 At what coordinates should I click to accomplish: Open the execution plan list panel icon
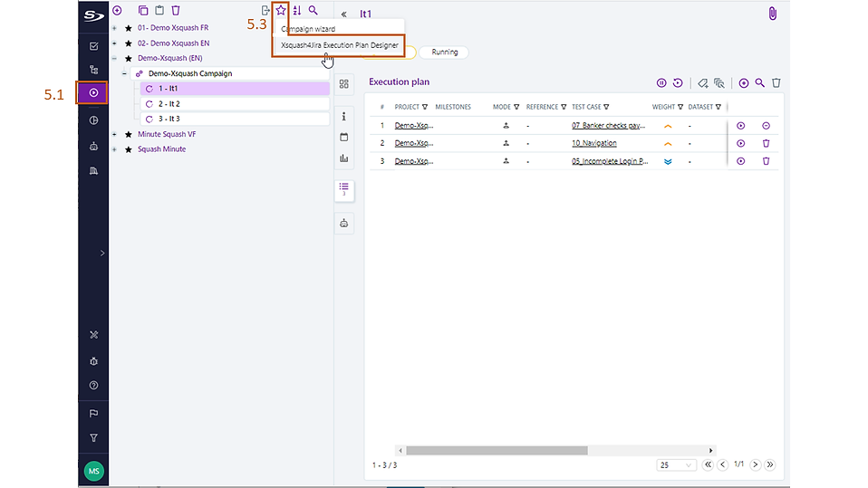(343, 189)
